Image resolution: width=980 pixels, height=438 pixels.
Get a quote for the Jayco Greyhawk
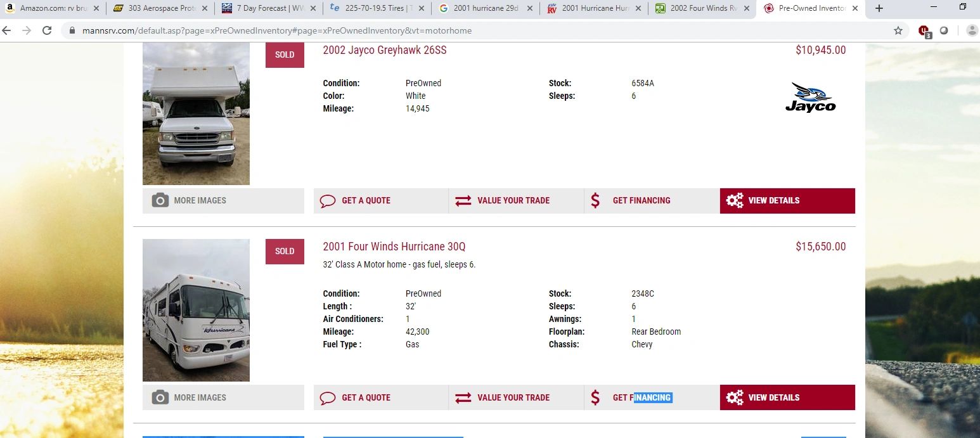(x=381, y=200)
